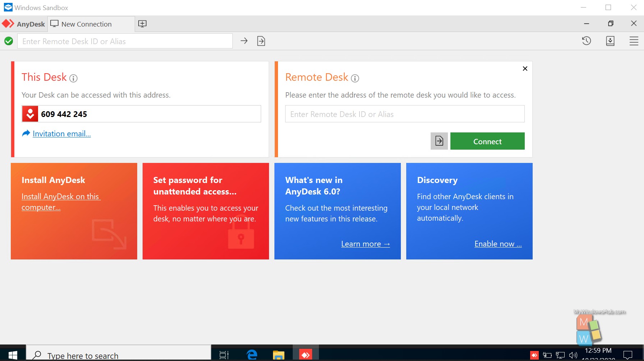Viewport: 644px width, 361px height.
Task: Open Task View on taskbar
Action: [224, 355]
